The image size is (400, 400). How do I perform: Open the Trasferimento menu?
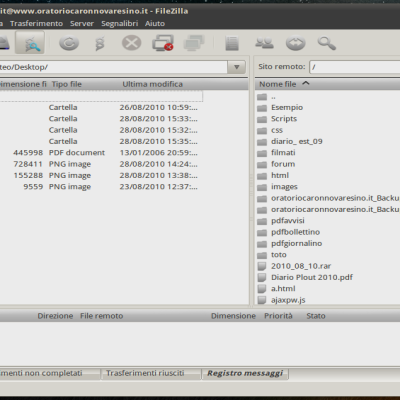(36, 24)
